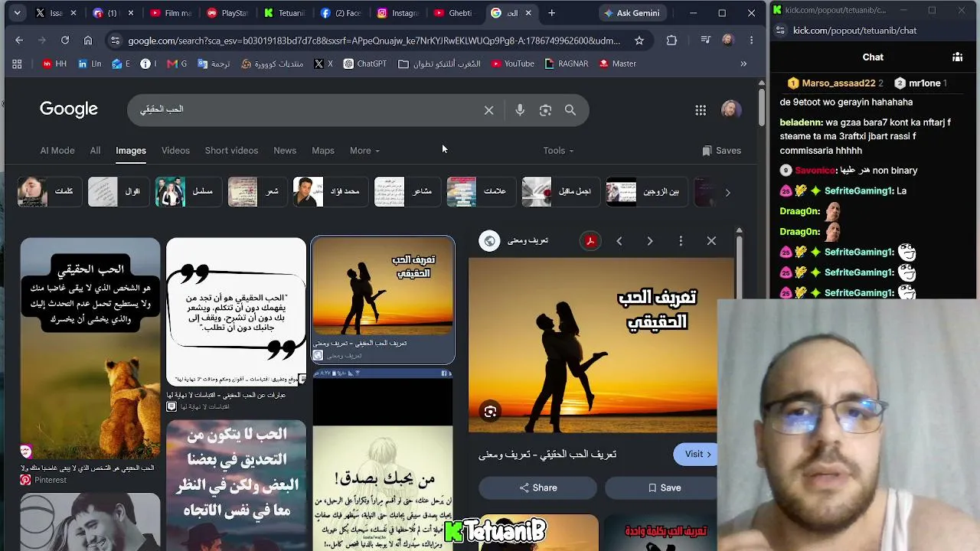Go to the Chrome home page
The width and height of the screenshot is (980, 551).
88,41
